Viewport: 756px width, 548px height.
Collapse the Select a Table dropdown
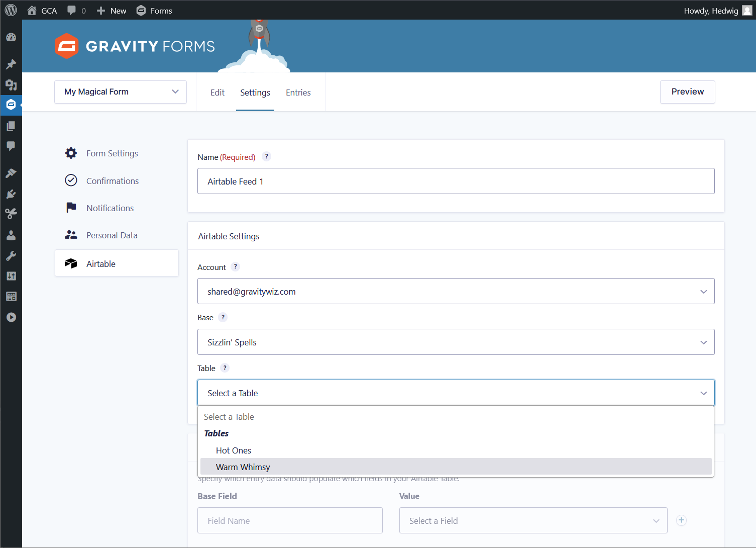456,393
